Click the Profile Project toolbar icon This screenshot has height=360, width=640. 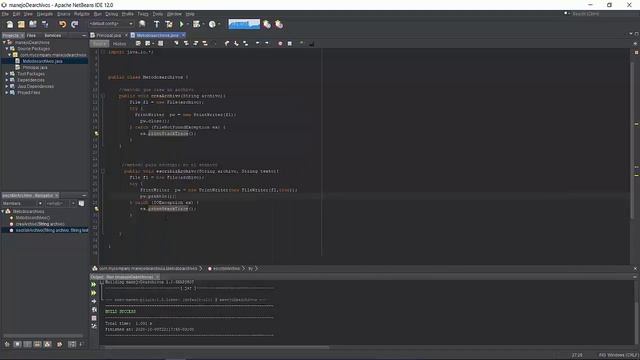[x=212, y=24]
